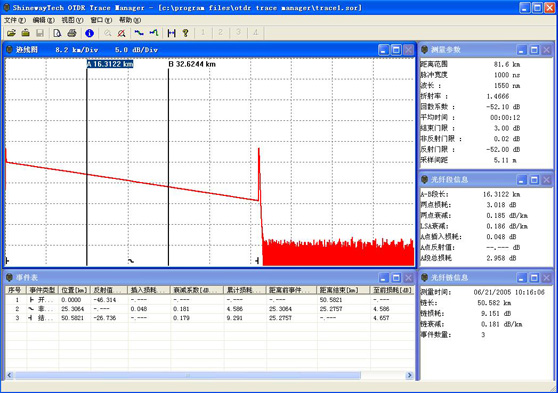
Task: Open a trace file with folder icon
Action: (11, 33)
